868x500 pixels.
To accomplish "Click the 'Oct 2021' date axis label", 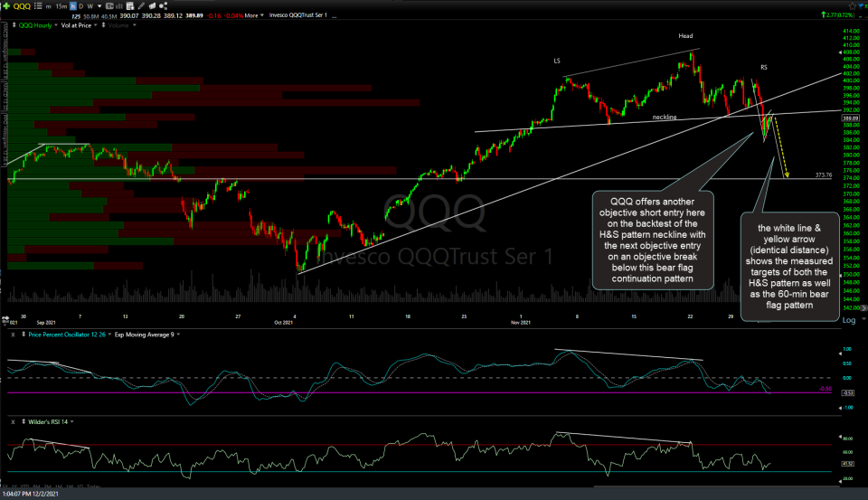I will tap(283, 322).
